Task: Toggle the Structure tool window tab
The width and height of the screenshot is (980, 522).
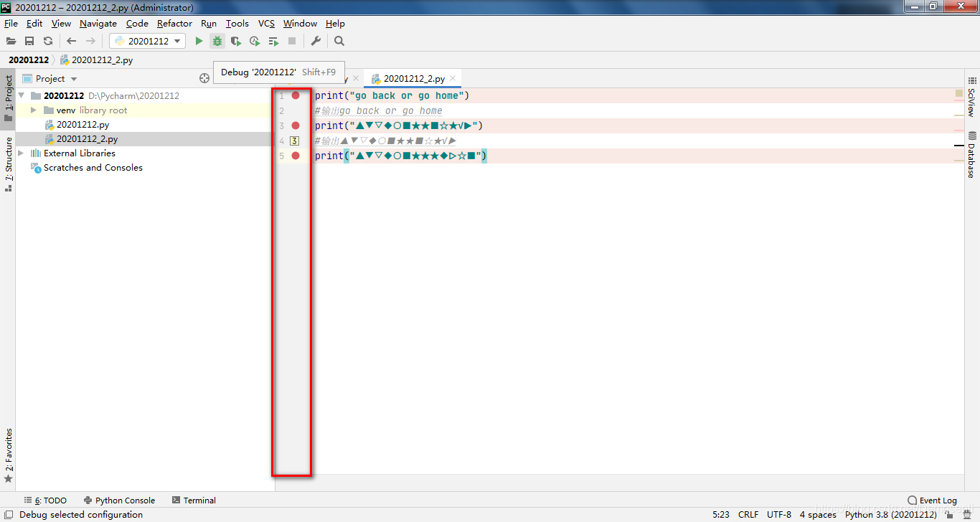Action: (8, 163)
